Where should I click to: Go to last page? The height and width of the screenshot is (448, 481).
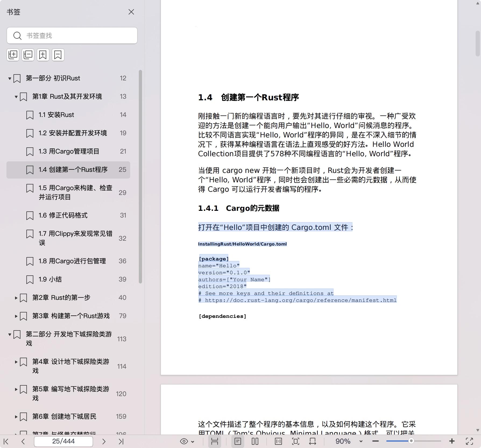click(x=121, y=441)
